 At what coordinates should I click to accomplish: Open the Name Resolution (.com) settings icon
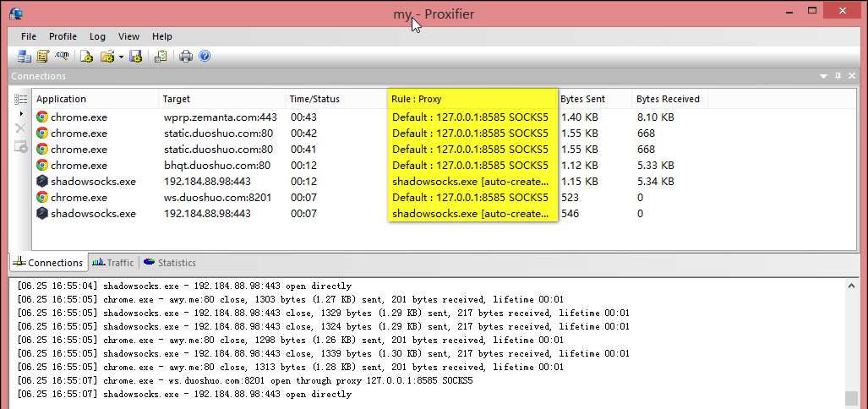click(62, 57)
